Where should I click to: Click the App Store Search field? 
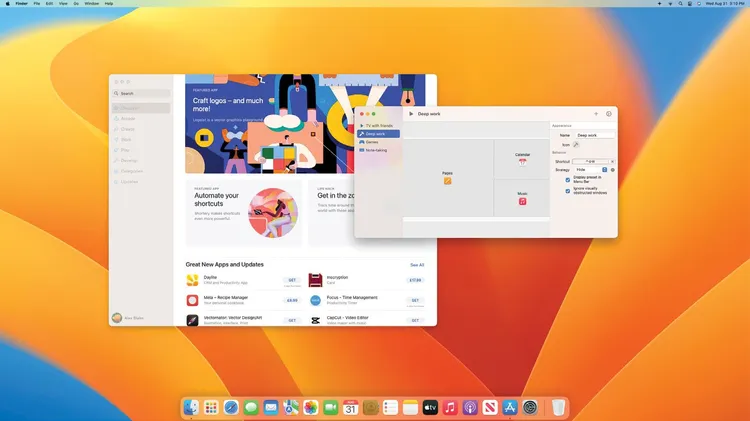141,93
